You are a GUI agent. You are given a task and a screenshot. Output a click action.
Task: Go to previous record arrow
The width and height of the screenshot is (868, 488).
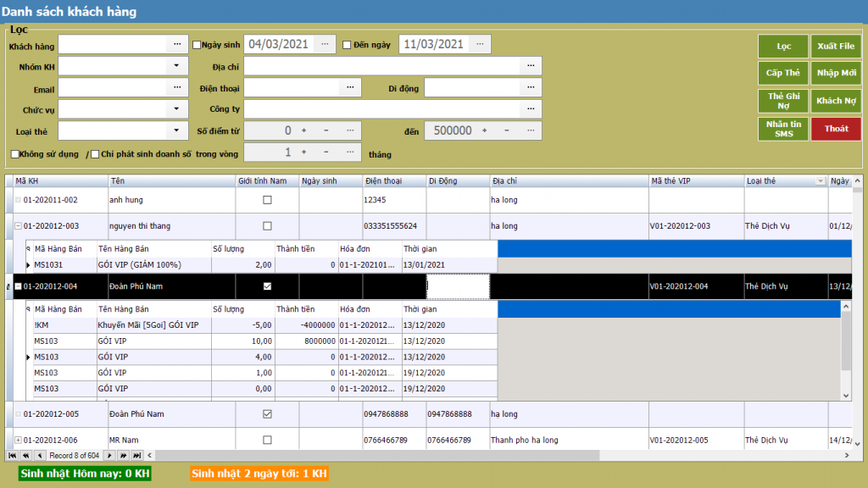pos(40,456)
